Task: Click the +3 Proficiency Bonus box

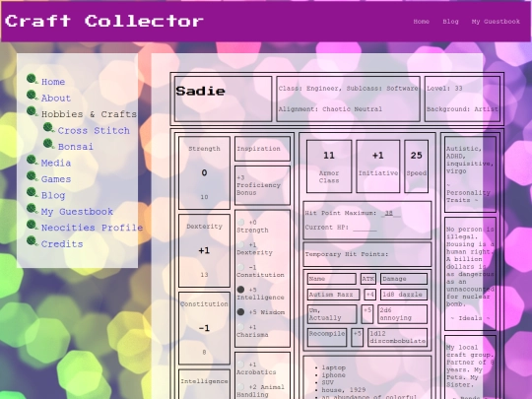Action: click(x=262, y=185)
